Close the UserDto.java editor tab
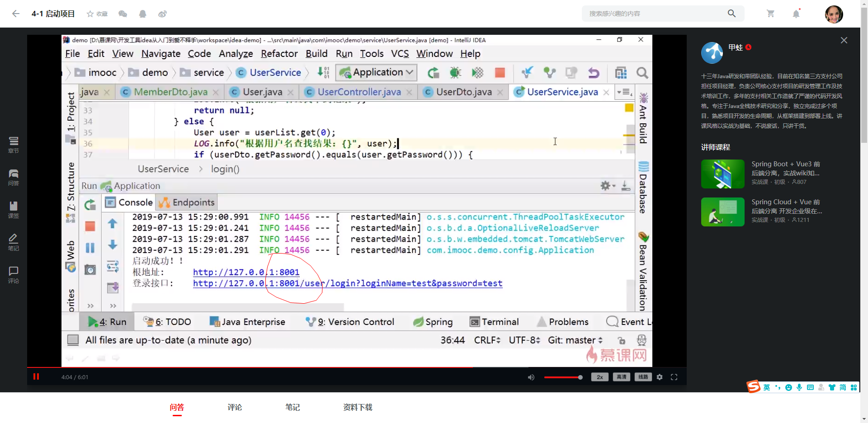Image resolution: width=868 pixels, height=423 pixels. (500, 92)
